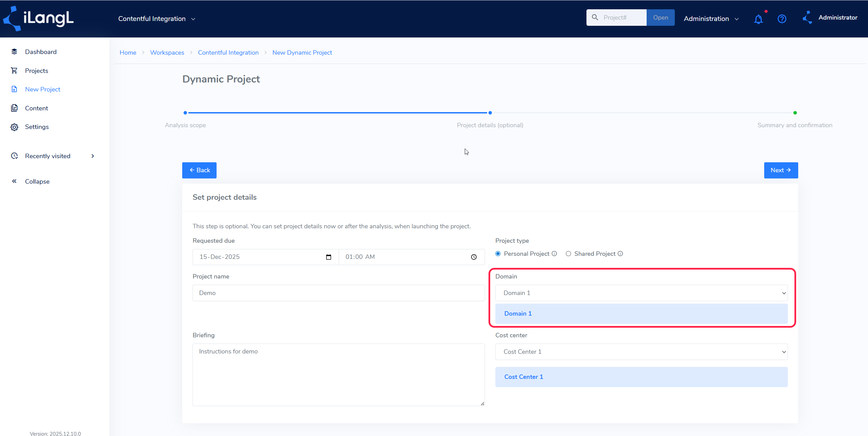Click the Project details step dot
Image resolution: width=868 pixels, height=436 pixels.
(x=490, y=113)
